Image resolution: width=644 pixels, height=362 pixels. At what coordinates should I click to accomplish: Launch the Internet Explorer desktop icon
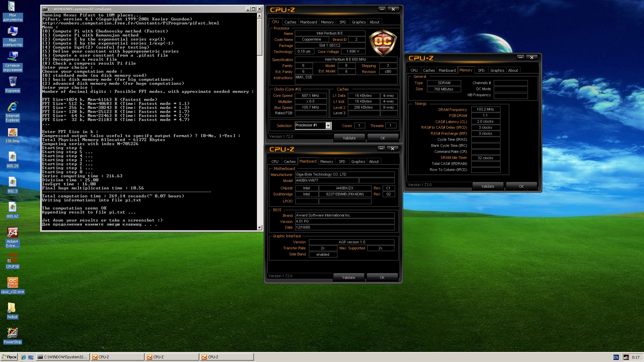[12, 112]
